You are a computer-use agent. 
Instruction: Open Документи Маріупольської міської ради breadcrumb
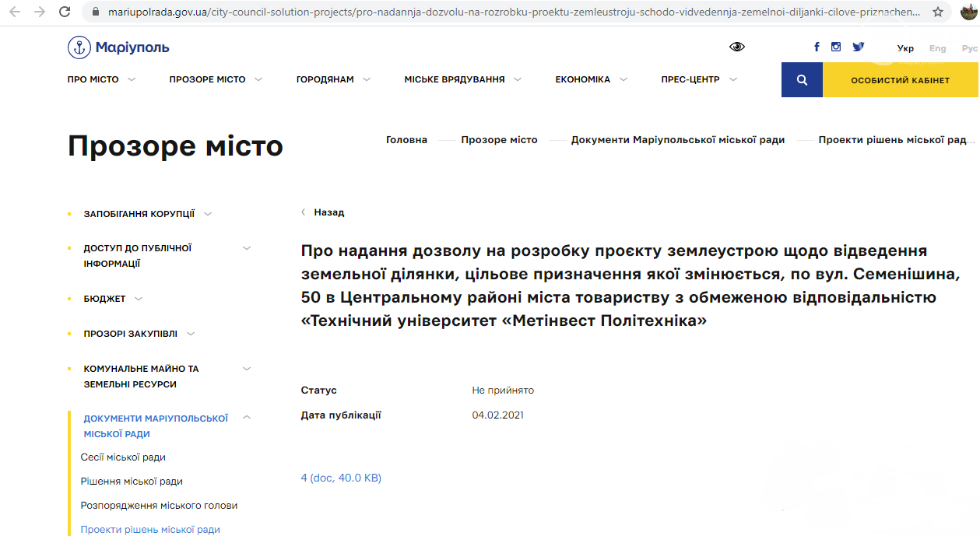point(678,140)
